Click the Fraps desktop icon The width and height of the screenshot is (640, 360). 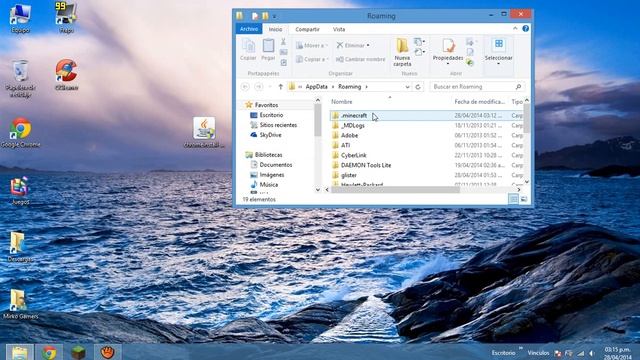pos(66,18)
